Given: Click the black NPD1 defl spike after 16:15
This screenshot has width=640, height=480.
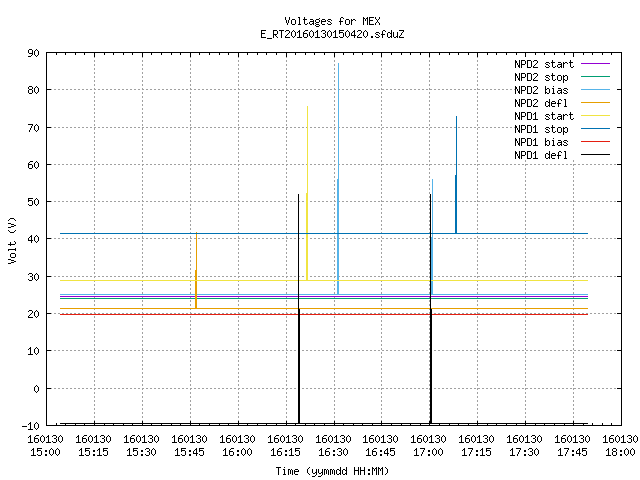Looking at the screenshot, I should [299, 309].
